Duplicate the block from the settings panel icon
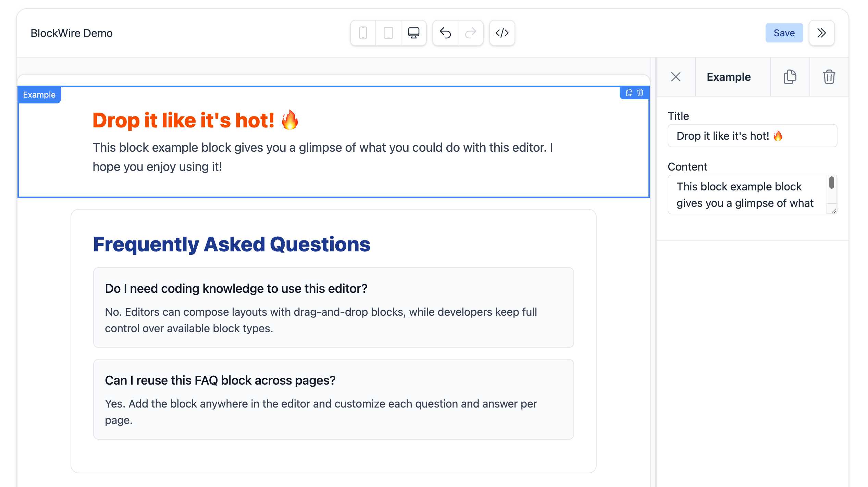 [x=790, y=77]
